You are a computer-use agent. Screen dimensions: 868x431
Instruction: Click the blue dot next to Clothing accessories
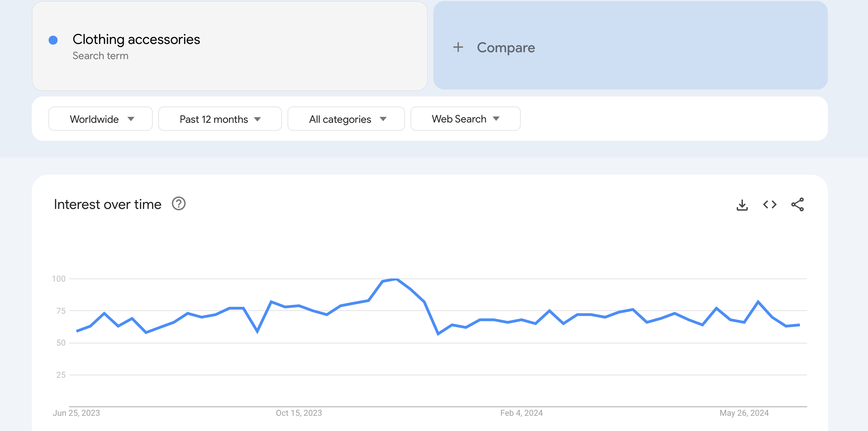[53, 40]
